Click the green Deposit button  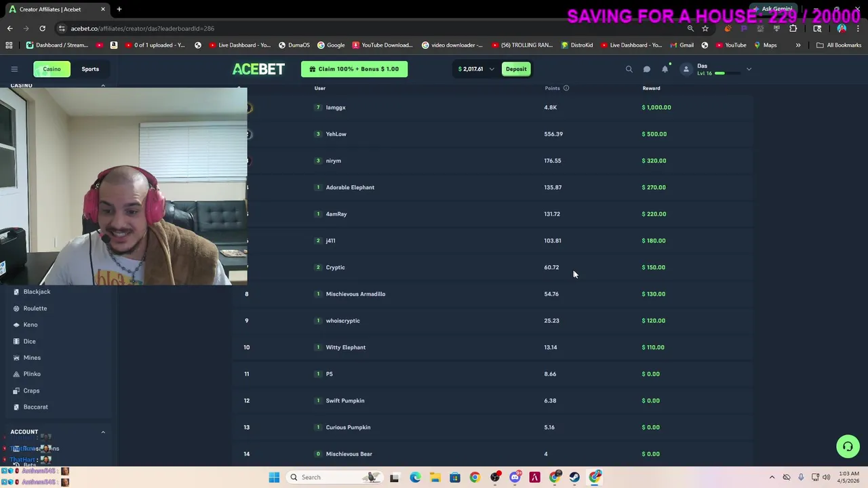click(516, 69)
